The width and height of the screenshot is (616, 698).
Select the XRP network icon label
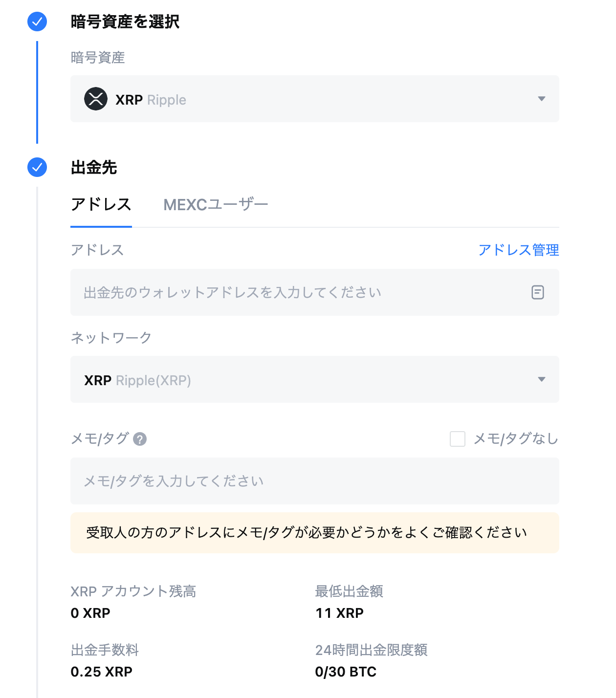pos(97,380)
